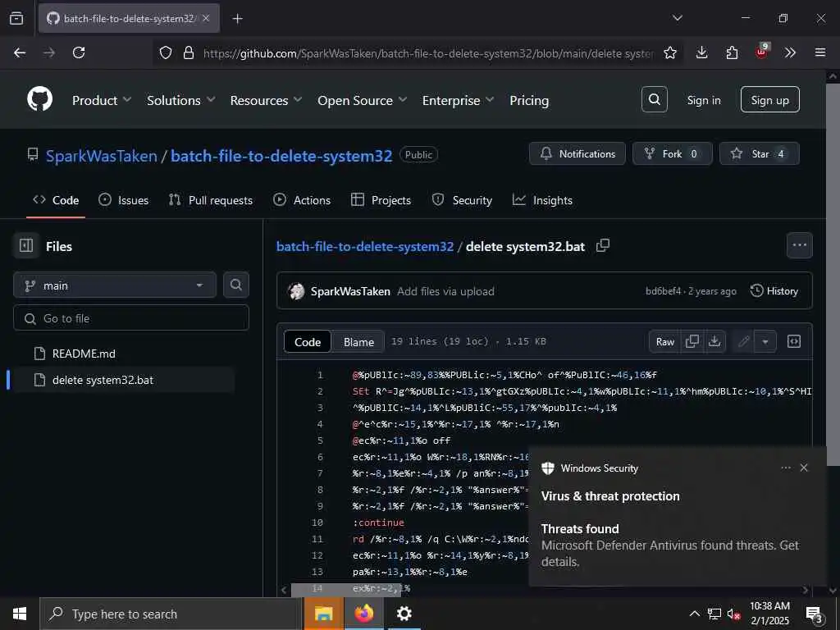Expand the Enterprise menu
This screenshot has height=630, width=840.
(x=458, y=100)
